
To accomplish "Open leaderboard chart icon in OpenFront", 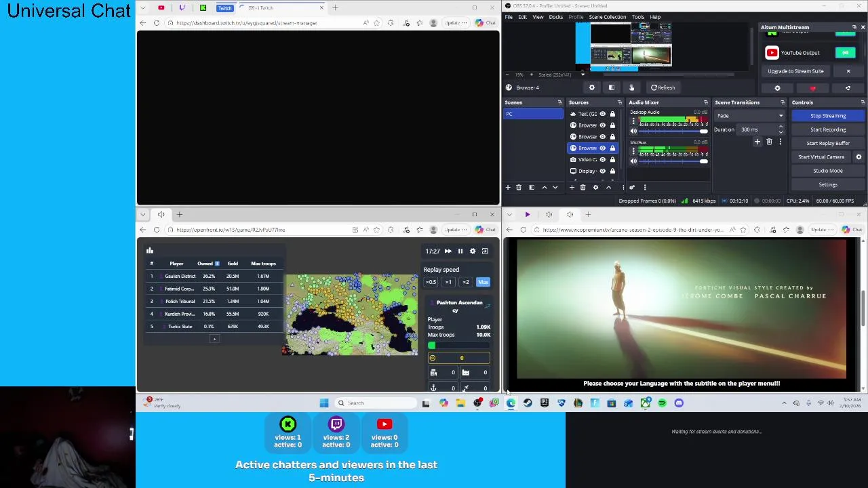I will 150,251.
